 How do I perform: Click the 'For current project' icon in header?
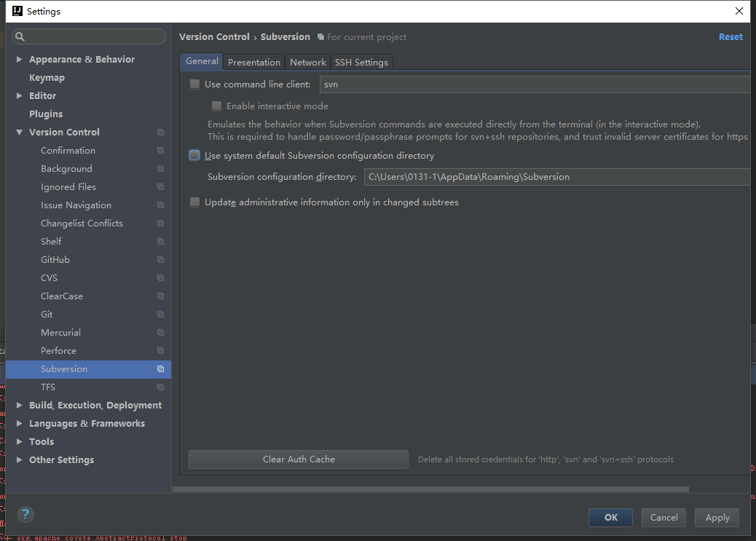pyautogui.click(x=320, y=37)
